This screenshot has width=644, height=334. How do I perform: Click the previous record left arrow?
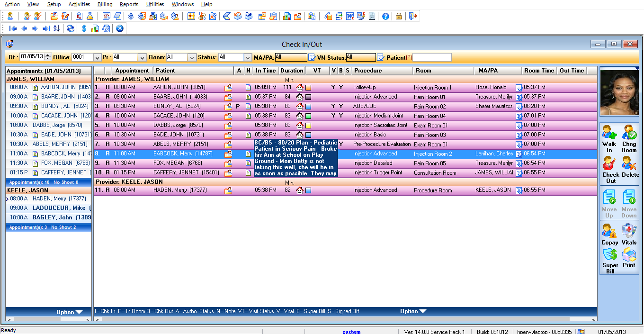click(x=24, y=28)
